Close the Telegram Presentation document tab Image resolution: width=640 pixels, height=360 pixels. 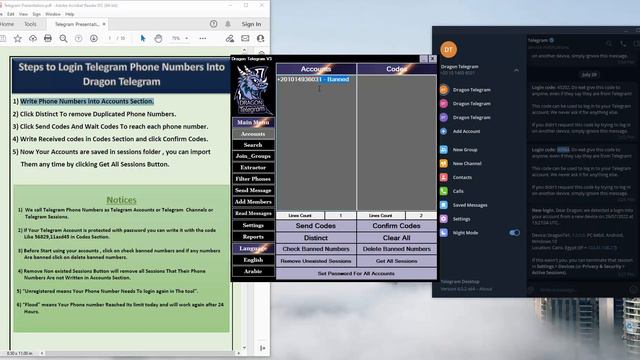[x=104, y=24]
